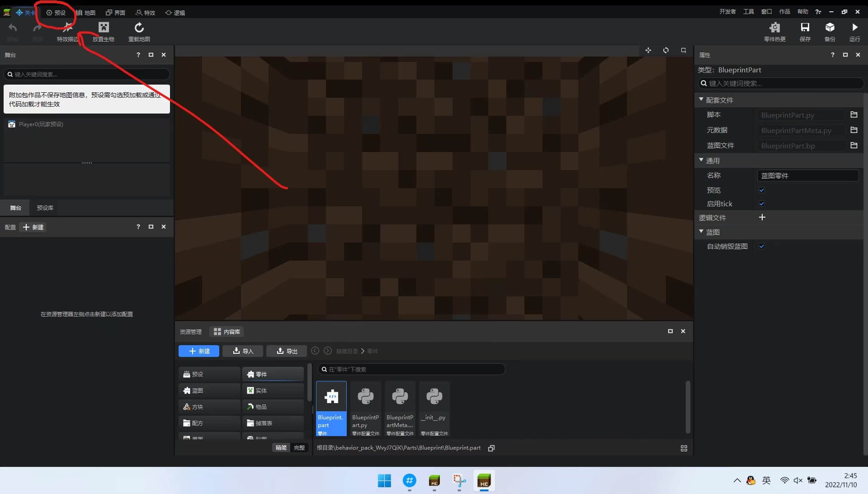Image resolution: width=868 pixels, height=494 pixels.
Task: Select the Blueprint.part file thumbnail
Action: (331, 408)
